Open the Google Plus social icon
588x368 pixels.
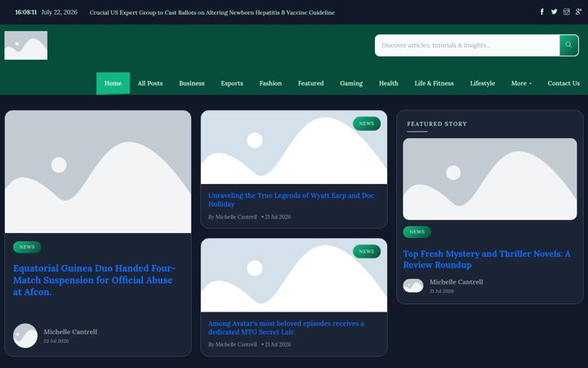coord(578,11)
